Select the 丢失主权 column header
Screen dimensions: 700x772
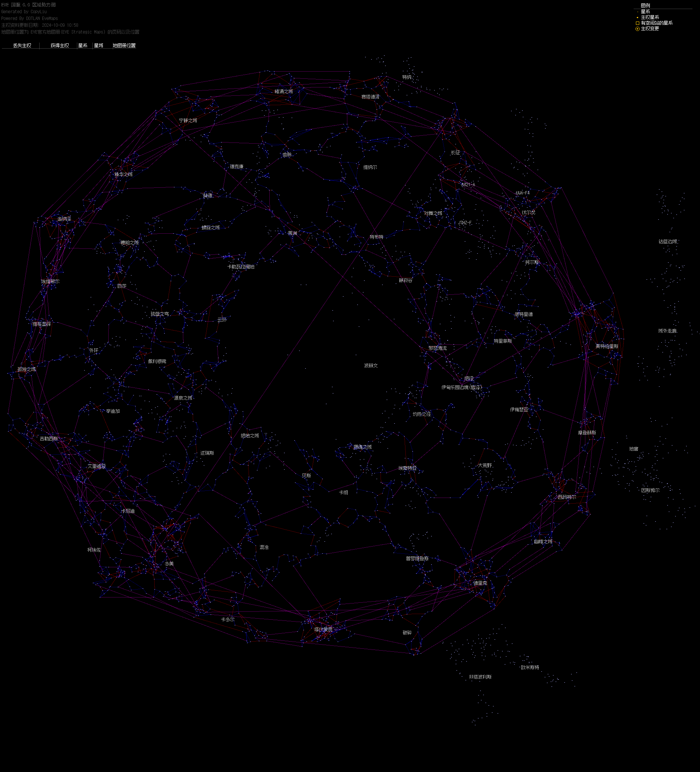[22, 46]
